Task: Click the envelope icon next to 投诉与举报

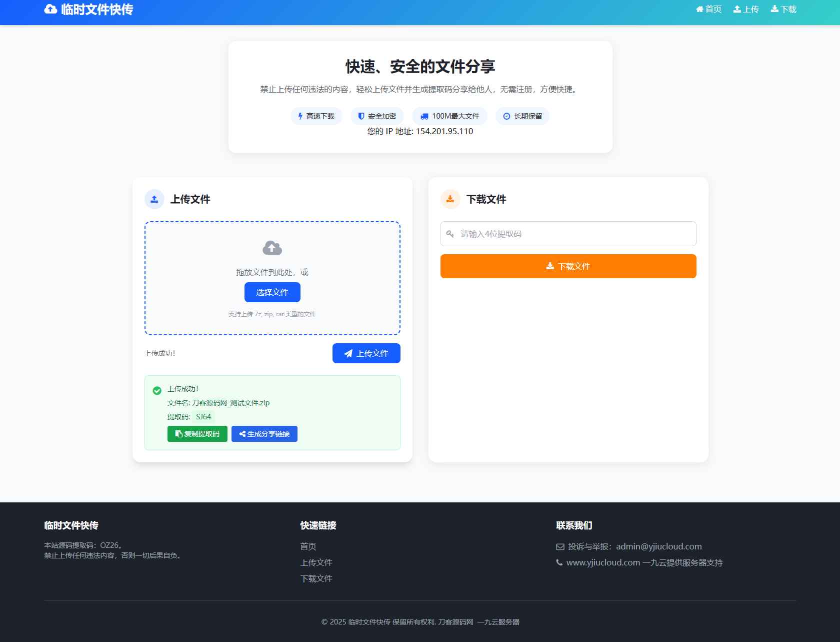Action: coord(559,546)
